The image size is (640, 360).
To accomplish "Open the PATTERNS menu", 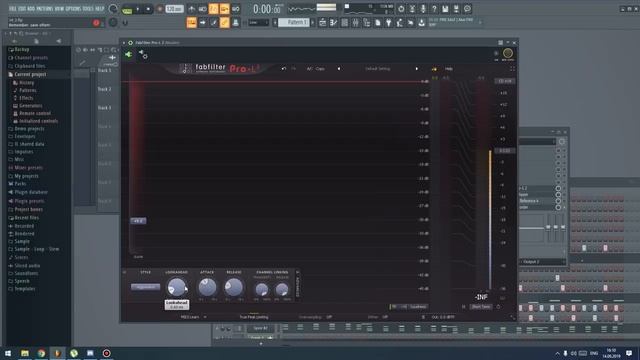I will (44, 9).
